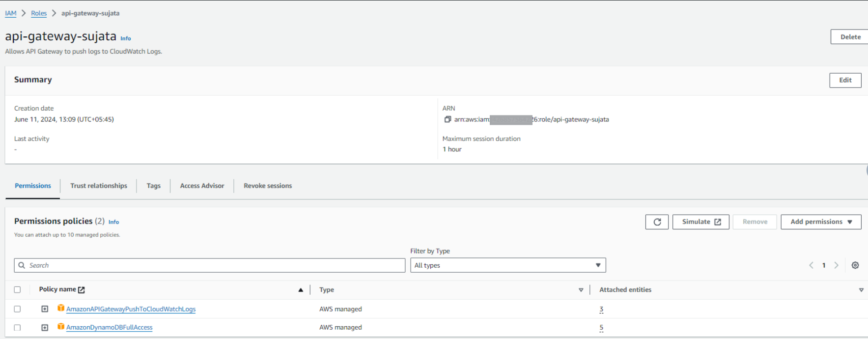Viewport: 868px width, 339px height.
Task: Open the Filter by Type dropdown
Action: [507, 265]
